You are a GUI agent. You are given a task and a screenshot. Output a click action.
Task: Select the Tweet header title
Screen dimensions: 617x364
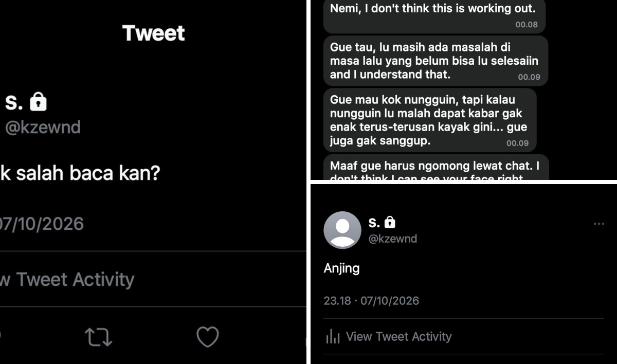click(x=154, y=33)
